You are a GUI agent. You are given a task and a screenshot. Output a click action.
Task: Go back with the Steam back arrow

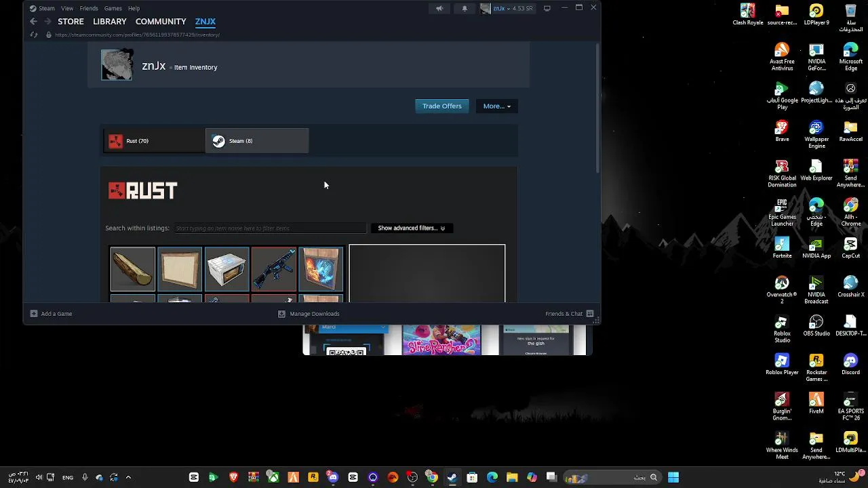(33, 22)
